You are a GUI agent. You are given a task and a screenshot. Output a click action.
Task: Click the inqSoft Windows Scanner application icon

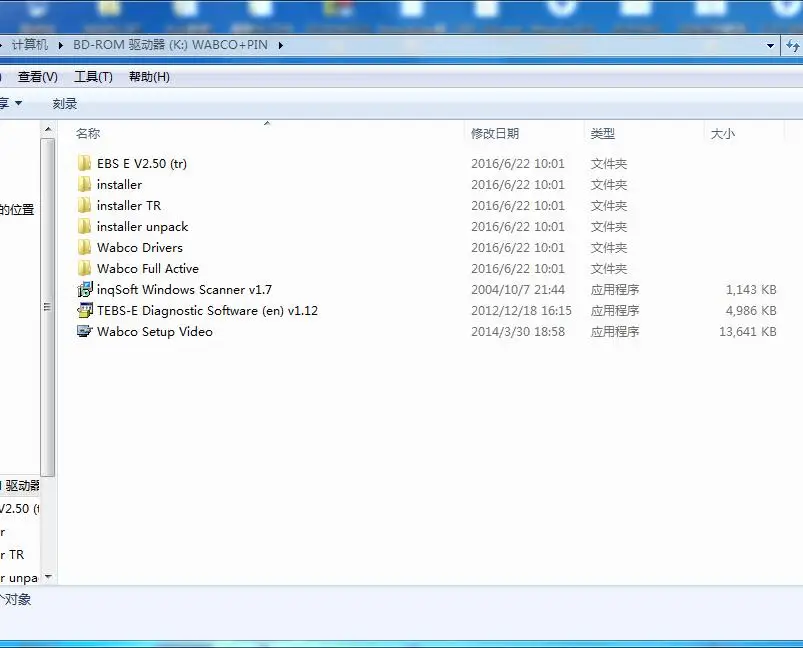[x=85, y=289]
